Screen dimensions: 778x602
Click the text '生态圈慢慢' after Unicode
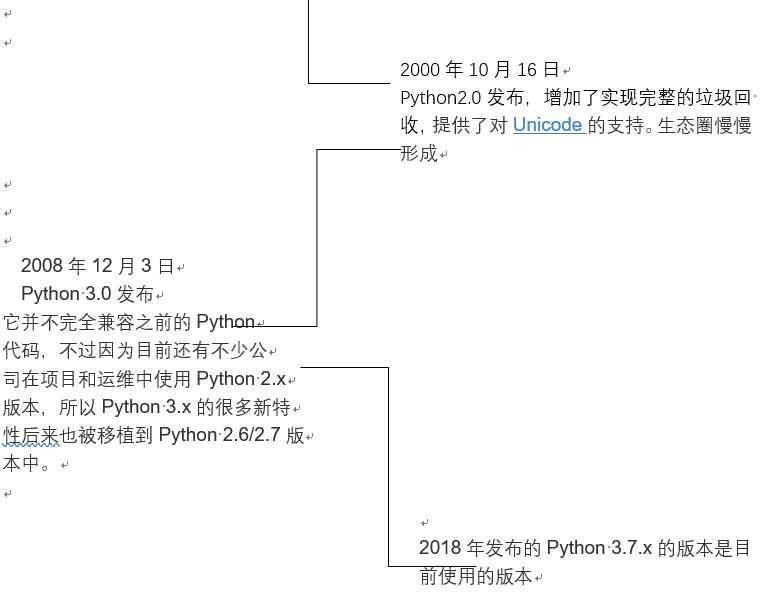point(705,125)
